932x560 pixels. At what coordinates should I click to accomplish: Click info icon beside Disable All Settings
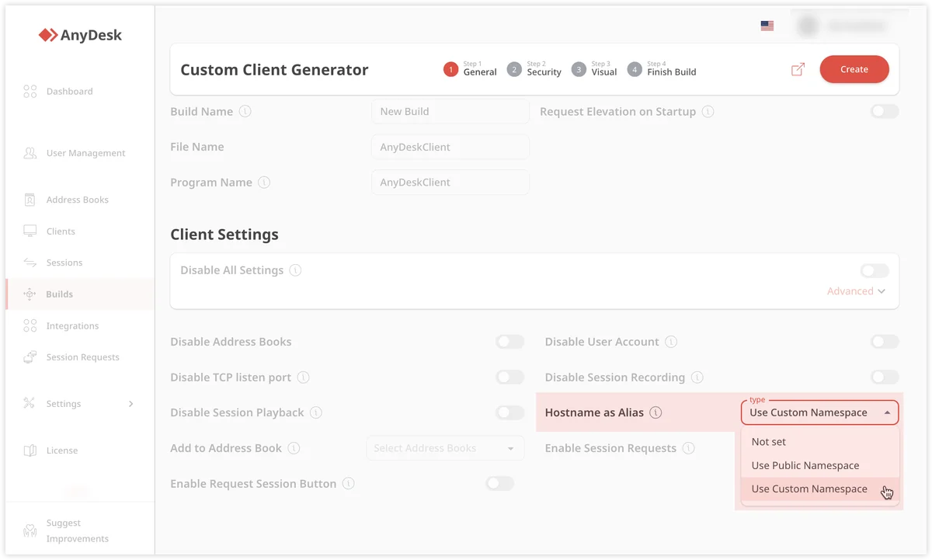pyautogui.click(x=296, y=270)
